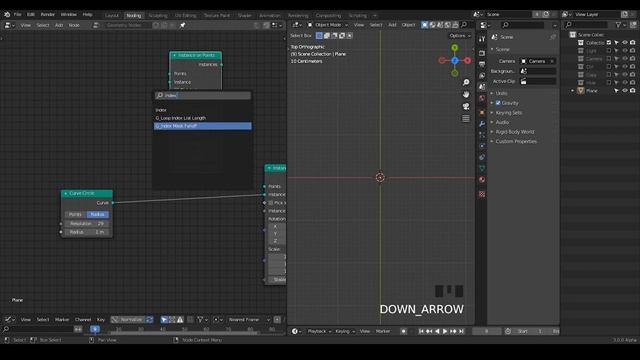Toggle render camera icon for Plane
Image resolution: width=640 pixels, height=360 pixels.
[633, 91]
